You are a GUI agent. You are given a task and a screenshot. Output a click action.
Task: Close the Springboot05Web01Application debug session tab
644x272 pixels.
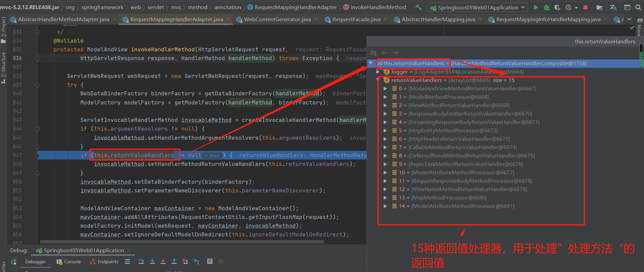click(x=129, y=251)
